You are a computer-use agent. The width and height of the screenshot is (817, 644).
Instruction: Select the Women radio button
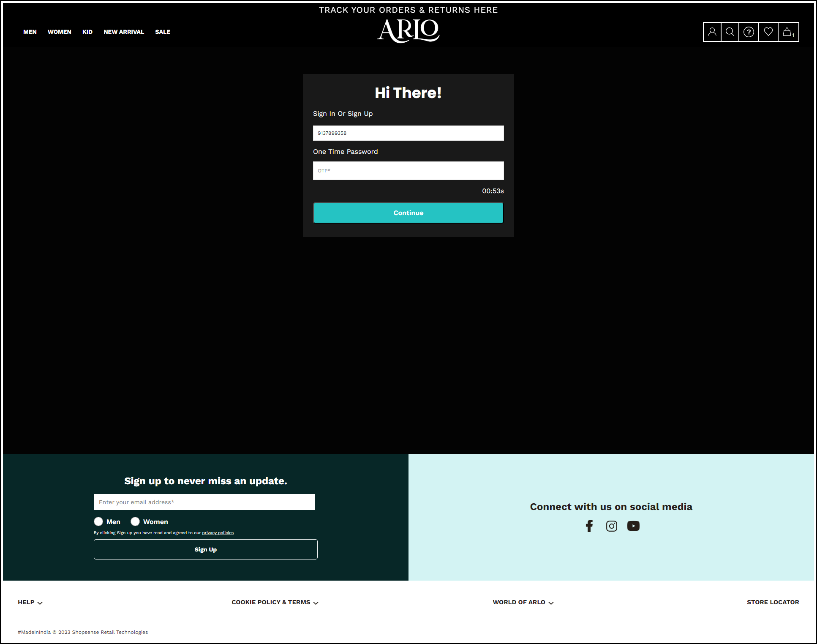135,521
